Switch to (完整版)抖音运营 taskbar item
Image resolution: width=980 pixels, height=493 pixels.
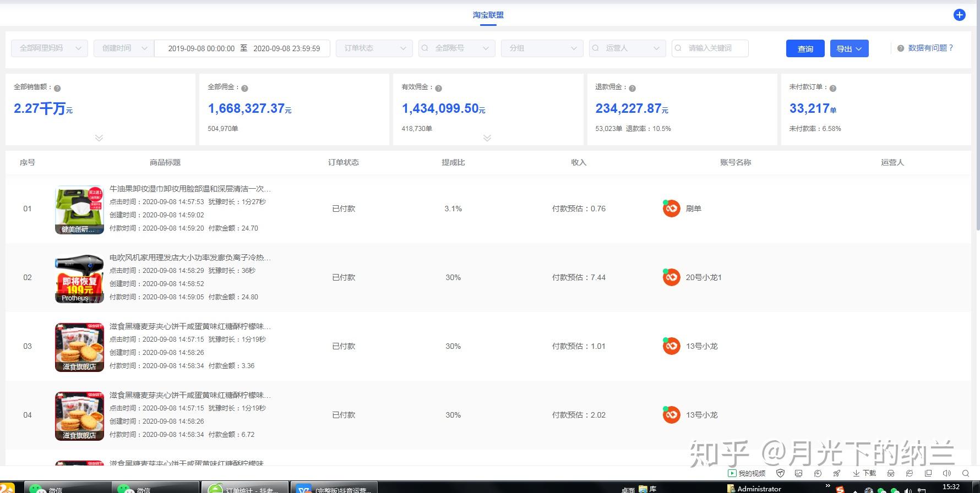click(334, 487)
